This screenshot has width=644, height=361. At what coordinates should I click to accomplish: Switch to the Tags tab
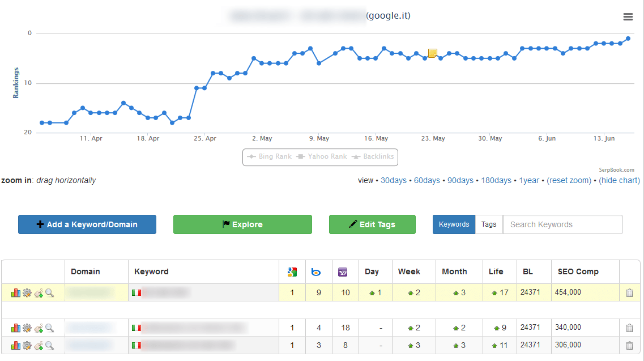489,224
